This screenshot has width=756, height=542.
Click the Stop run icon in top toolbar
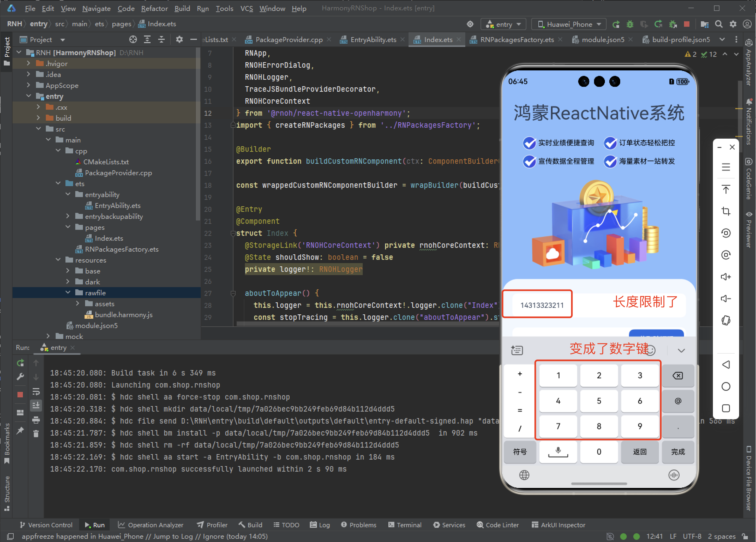[x=686, y=24]
